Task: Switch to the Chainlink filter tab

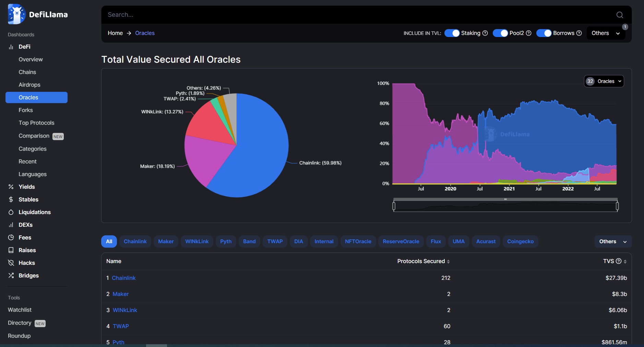Action: pyautogui.click(x=135, y=241)
